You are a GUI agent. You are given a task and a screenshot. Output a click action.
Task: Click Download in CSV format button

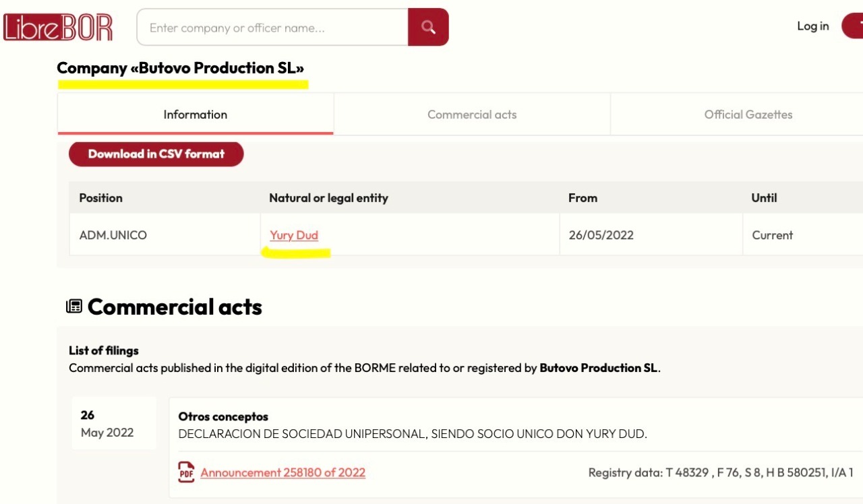click(x=156, y=154)
